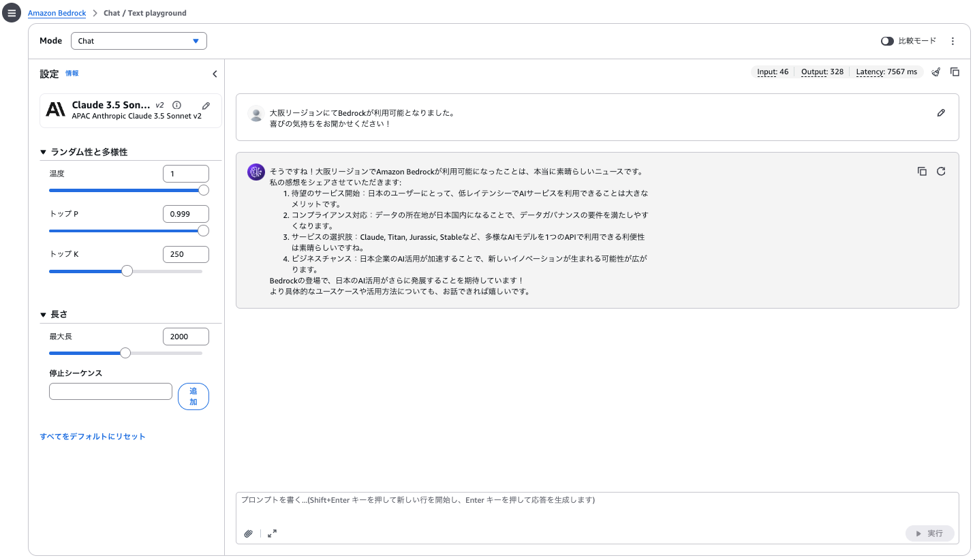Click the 温度 value field
Image resolution: width=975 pixels, height=560 pixels.
click(186, 174)
